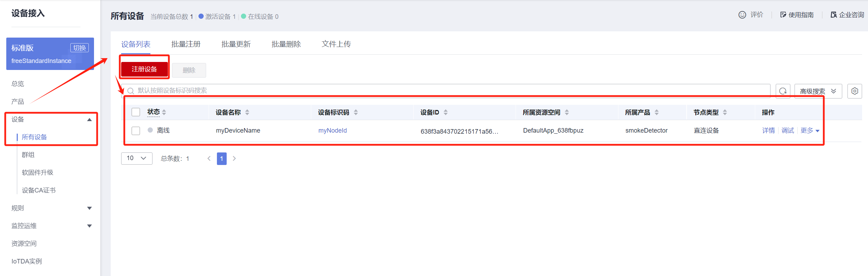The image size is (868, 276).
Task: Click the enterprise consultation icon
Action: click(834, 15)
